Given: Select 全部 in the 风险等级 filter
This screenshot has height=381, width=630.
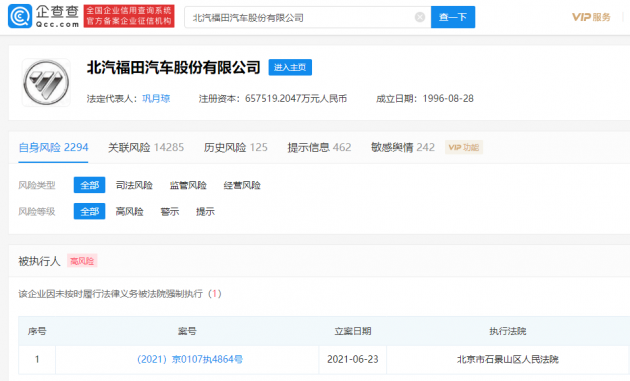Looking at the screenshot, I should point(90,211).
